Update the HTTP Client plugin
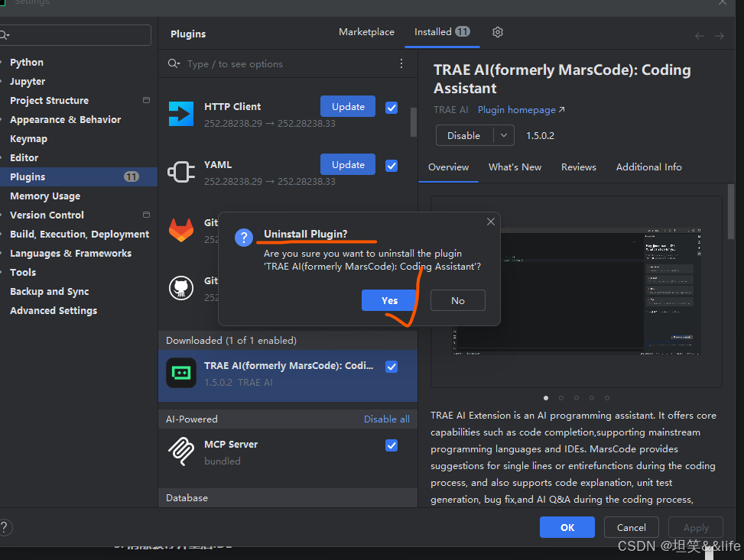The image size is (744, 560). point(348,106)
